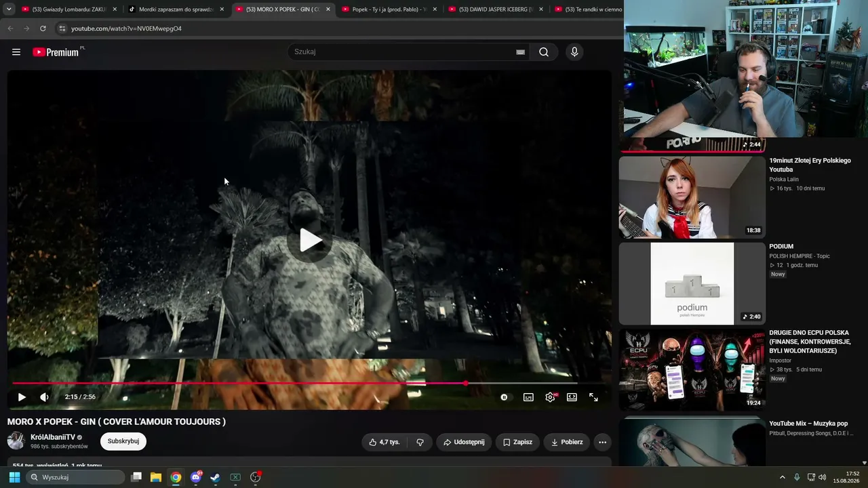Open YouTube Mix – Muzyka pop title

(808, 424)
